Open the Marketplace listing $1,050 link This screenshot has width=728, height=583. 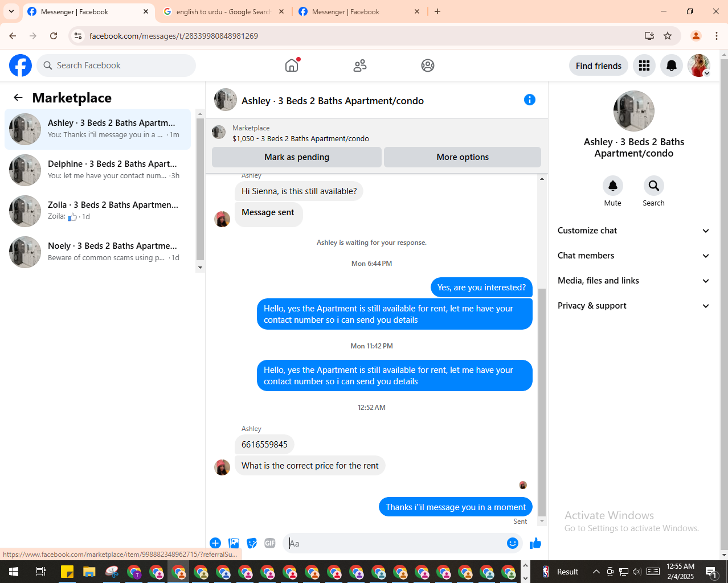click(x=300, y=138)
